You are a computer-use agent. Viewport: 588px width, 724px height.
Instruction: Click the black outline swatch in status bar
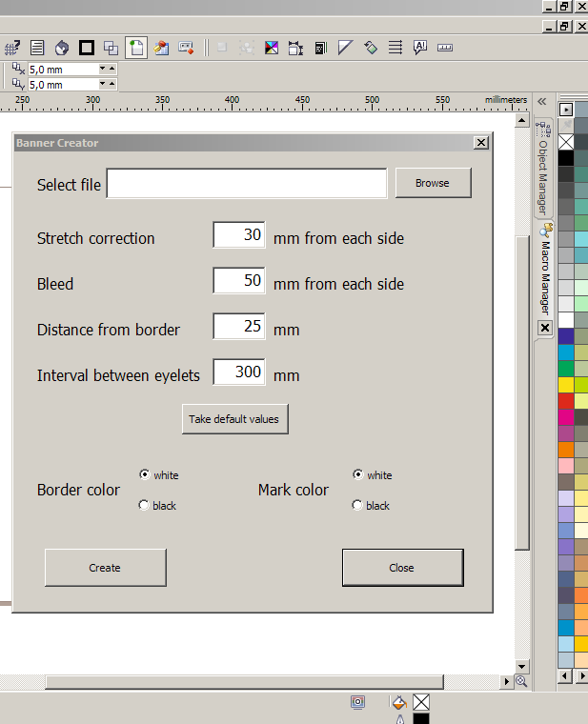click(421, 718)
